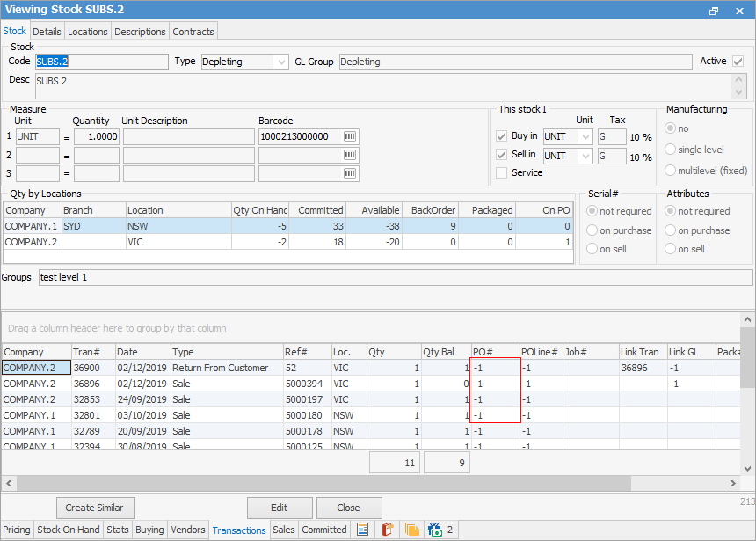The image size is (756, 541).
Task: Open the notes list icon in bottom tabs
Action: click(361, 530)
